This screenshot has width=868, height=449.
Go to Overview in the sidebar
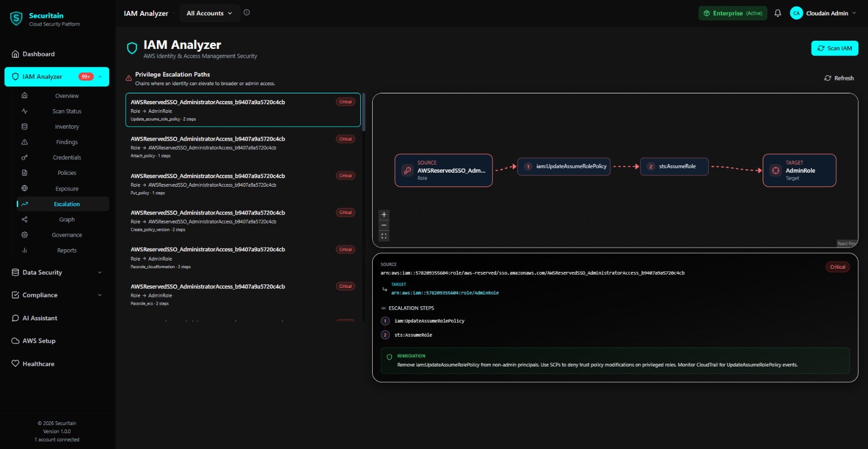coord(67,96)
